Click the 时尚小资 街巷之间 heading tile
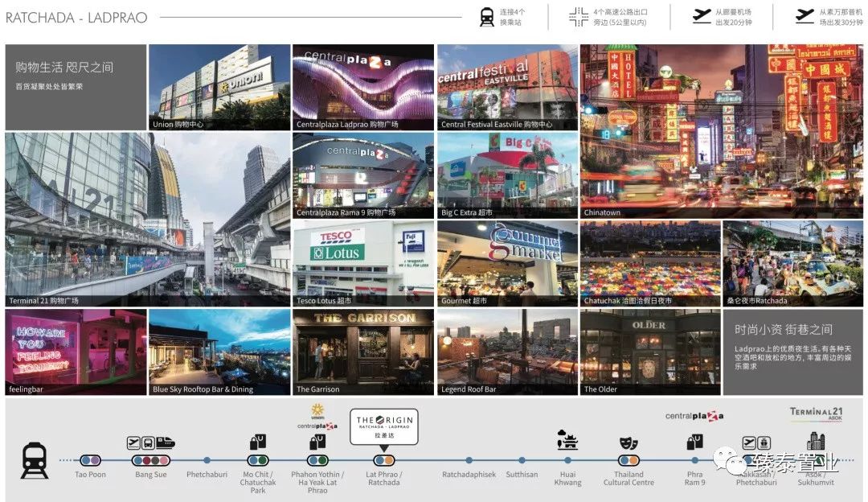 [x=793, y=352]
